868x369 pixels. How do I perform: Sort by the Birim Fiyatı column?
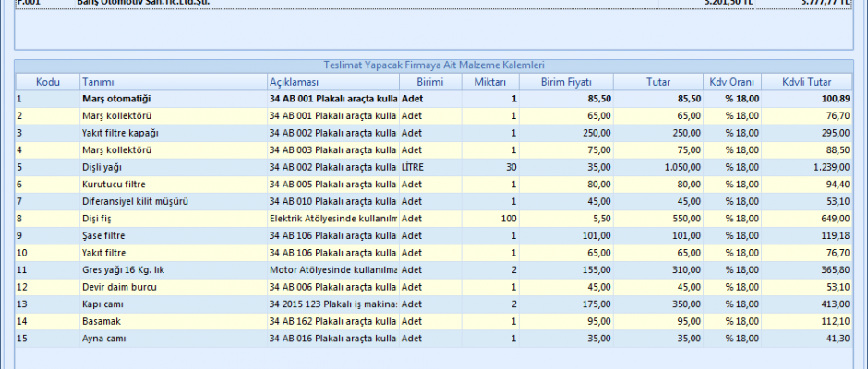point(566,82)
